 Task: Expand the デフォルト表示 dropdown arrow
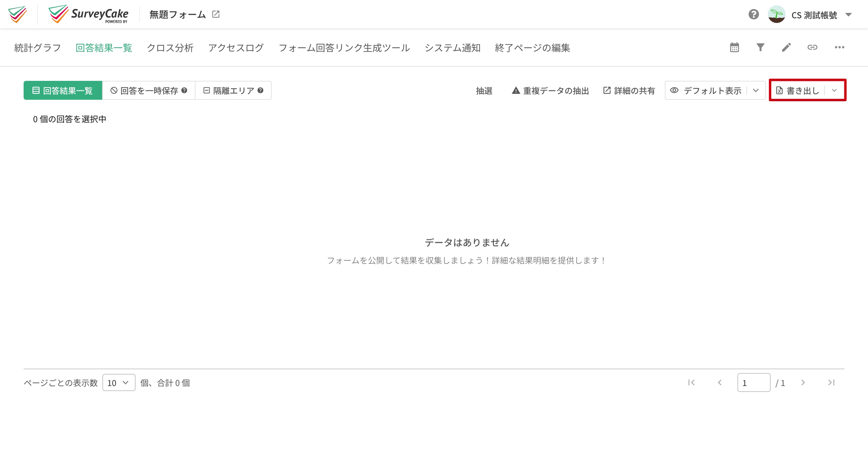756,90
